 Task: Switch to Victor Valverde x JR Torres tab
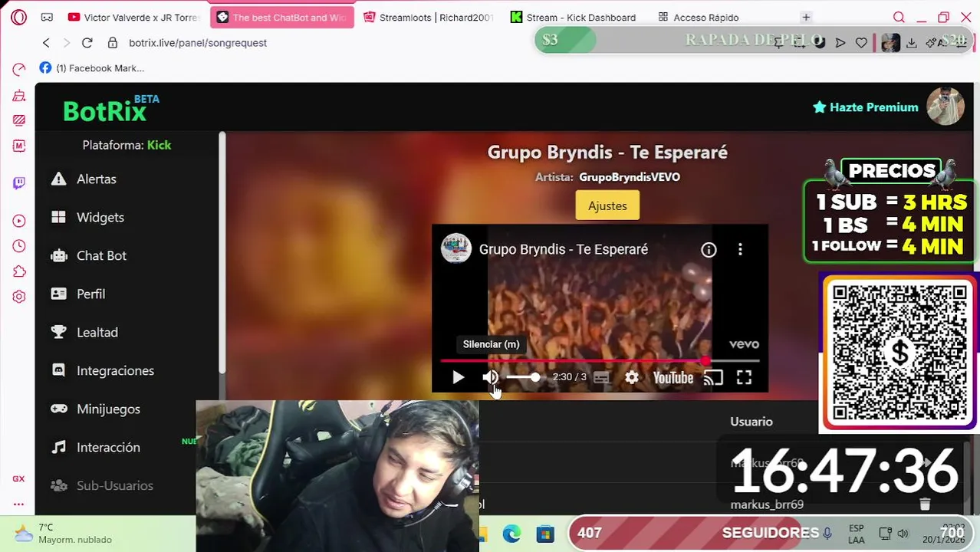point(133,17)
